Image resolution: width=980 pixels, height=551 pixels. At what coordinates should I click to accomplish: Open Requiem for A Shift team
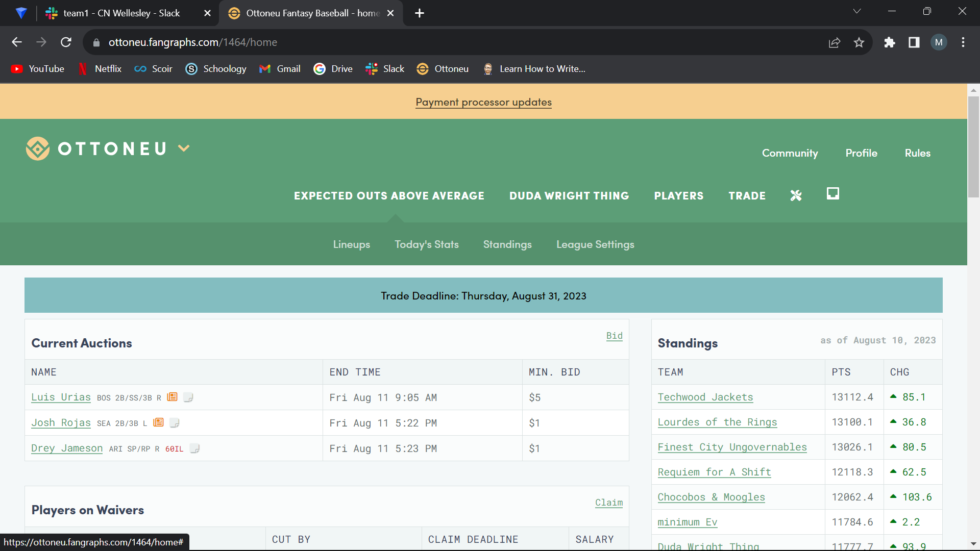click(x=714, y=472)
